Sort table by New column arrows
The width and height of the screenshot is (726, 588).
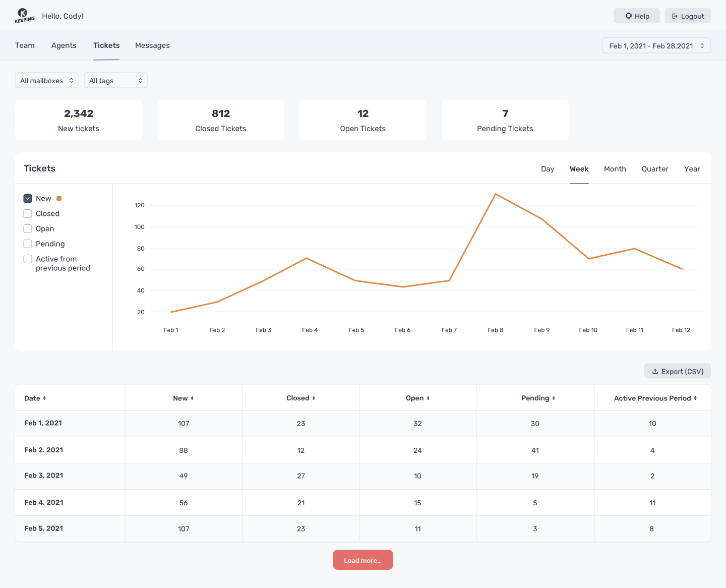point(192,398)
